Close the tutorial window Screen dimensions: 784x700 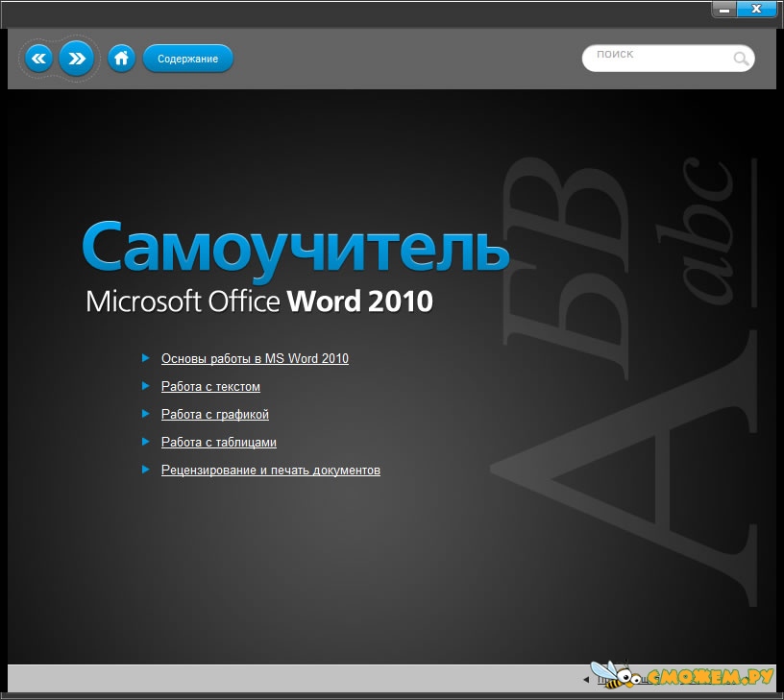coord(756,9)
